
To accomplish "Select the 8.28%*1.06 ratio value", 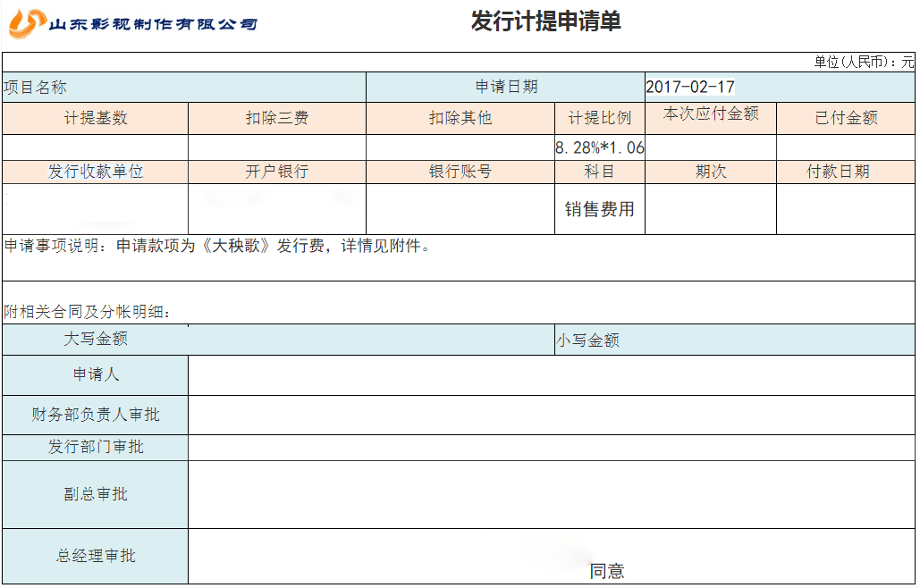I will pos(599,148).
